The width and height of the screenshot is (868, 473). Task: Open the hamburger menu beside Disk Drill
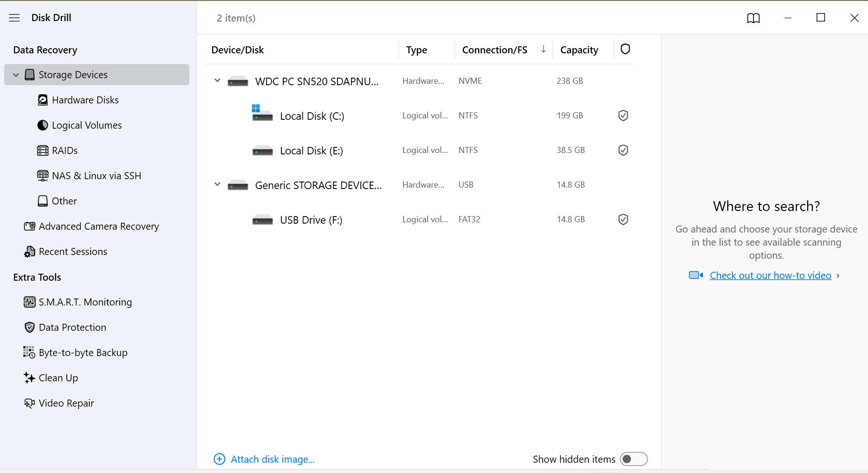click(14, 18)
